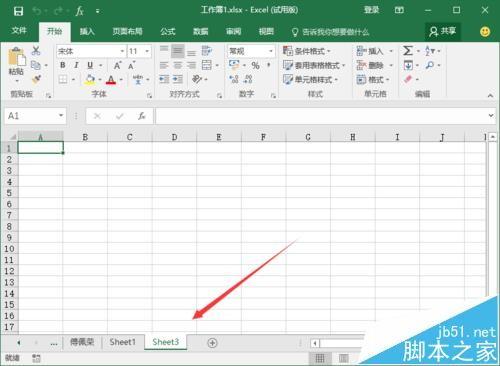Align text left

[164, 65]
